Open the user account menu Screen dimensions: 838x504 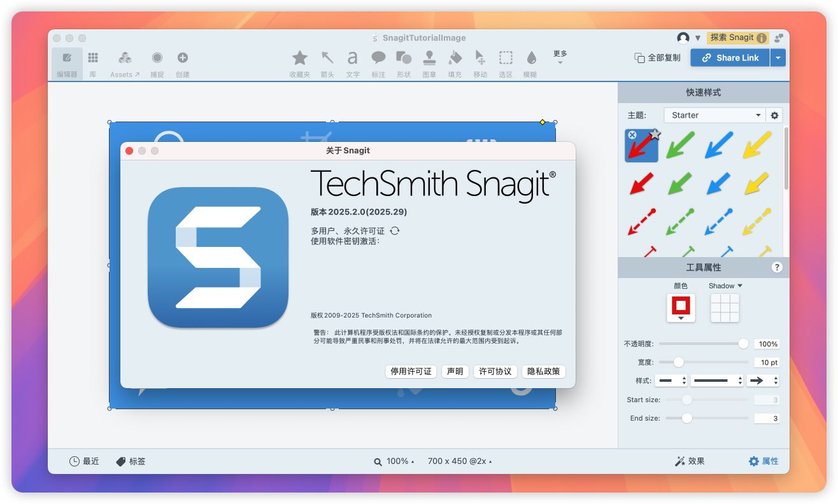[x=689, y=38]
